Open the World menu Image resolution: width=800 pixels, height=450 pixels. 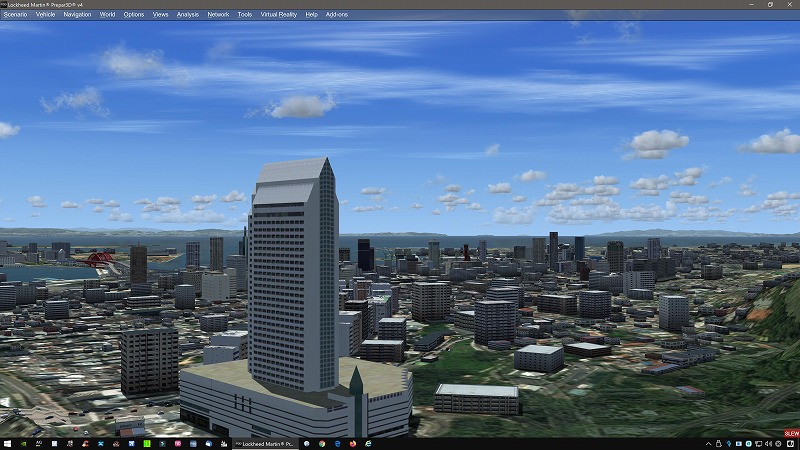(x=107, y=14)
